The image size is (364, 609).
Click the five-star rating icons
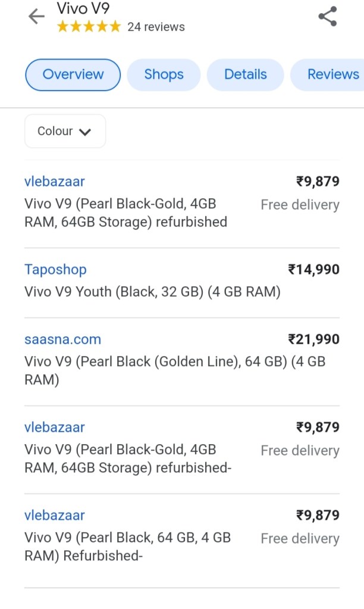pyautogui.click(x=89, y=27)
